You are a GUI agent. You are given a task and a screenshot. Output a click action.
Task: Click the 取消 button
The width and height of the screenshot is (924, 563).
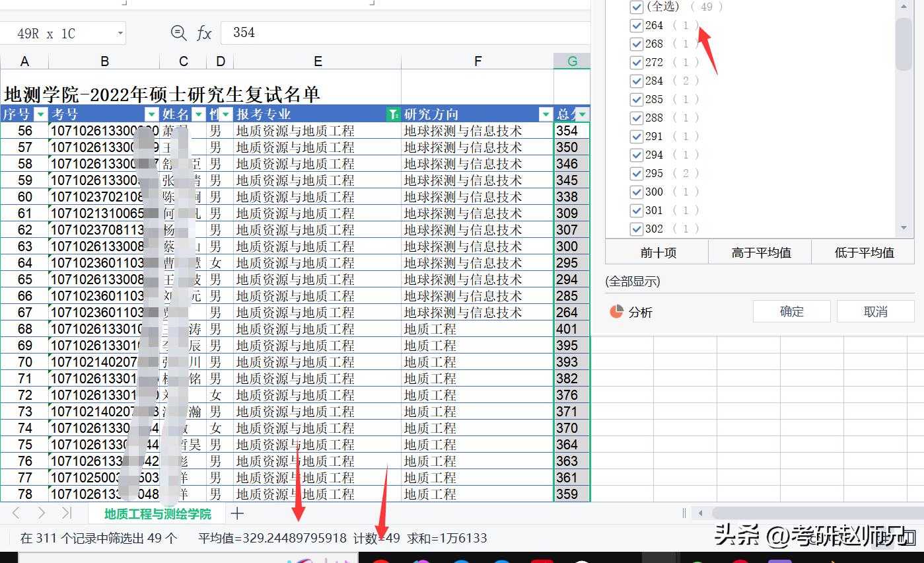(875, 312)
